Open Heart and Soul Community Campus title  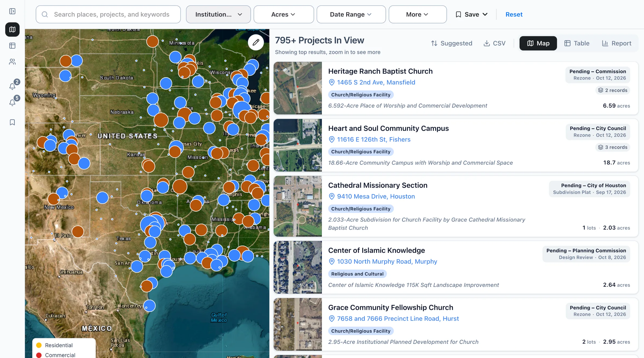pyautogui.click(x=389, y=129)
